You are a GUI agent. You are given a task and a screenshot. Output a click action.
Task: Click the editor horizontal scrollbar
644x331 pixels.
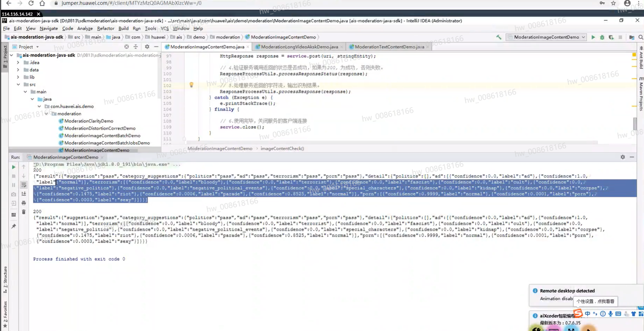[392, 142]
